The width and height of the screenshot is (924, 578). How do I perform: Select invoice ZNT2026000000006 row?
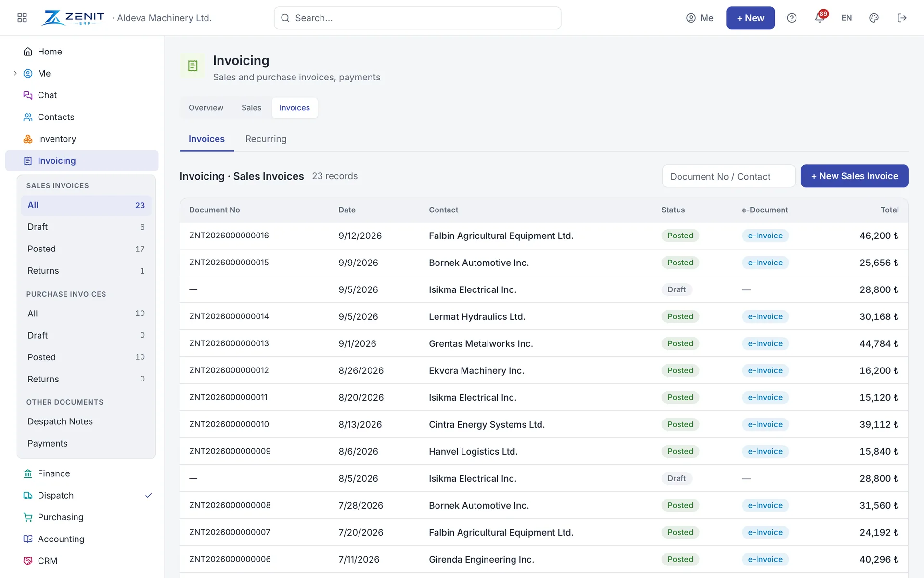[544, 559]
